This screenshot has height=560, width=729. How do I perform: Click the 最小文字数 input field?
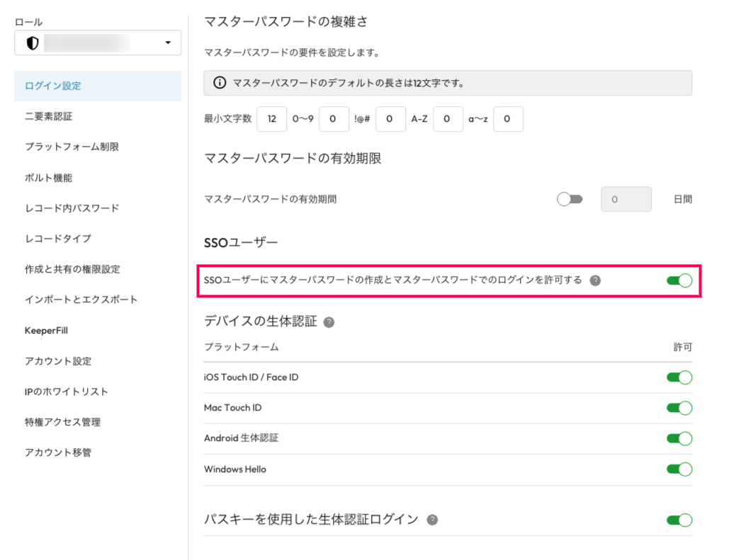[271, 120]
